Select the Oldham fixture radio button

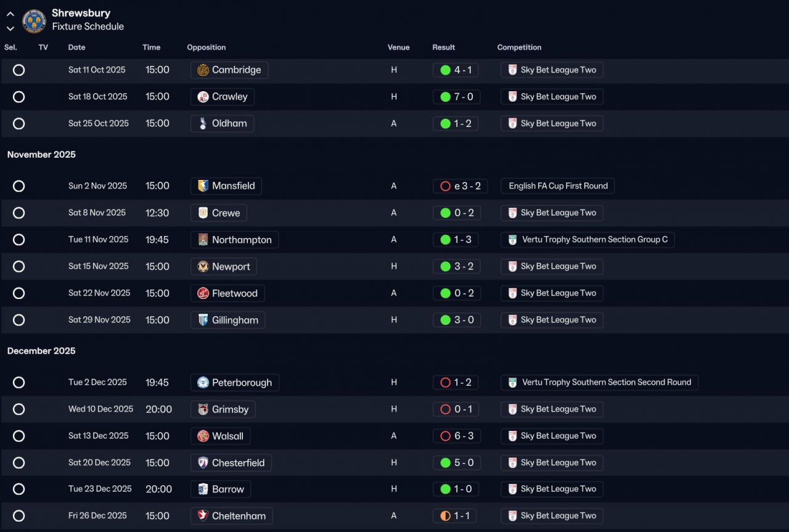(x=19, y=123)
